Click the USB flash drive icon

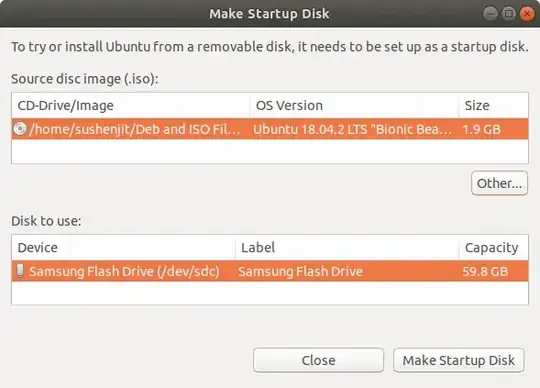[20, 271]
